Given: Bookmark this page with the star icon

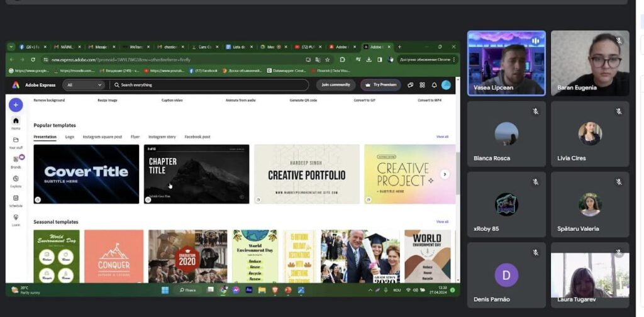Looking at the screenshot, I should tap(328, 60).
